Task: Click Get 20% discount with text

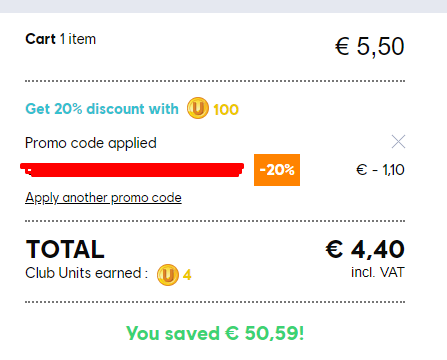Action: pyautogui.click(x=102, y=109)
